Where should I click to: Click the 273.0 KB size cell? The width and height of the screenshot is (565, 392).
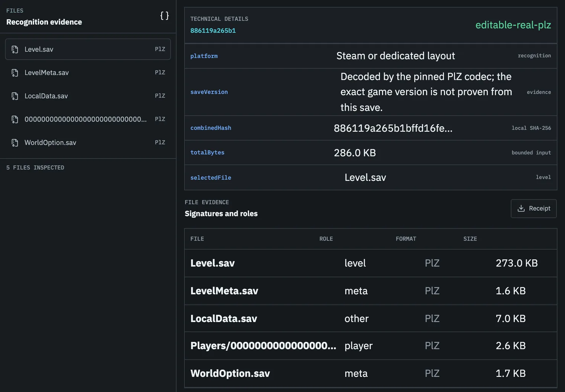(x=517, y=263)
